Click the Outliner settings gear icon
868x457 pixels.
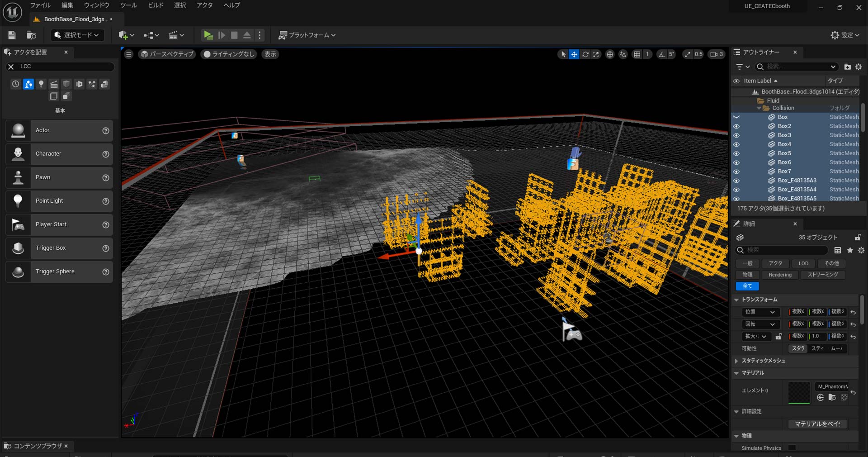pos(859,67)
